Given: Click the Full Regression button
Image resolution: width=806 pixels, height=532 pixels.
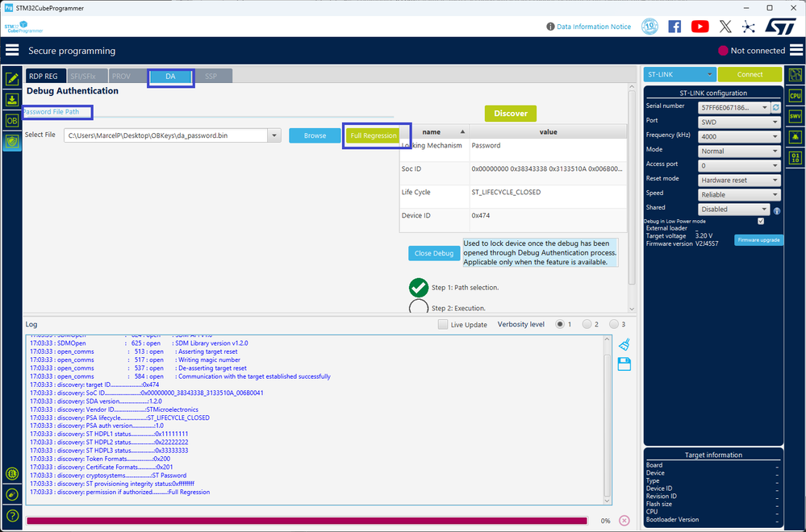Looking at the screenshot, I should tap(374, 135).
